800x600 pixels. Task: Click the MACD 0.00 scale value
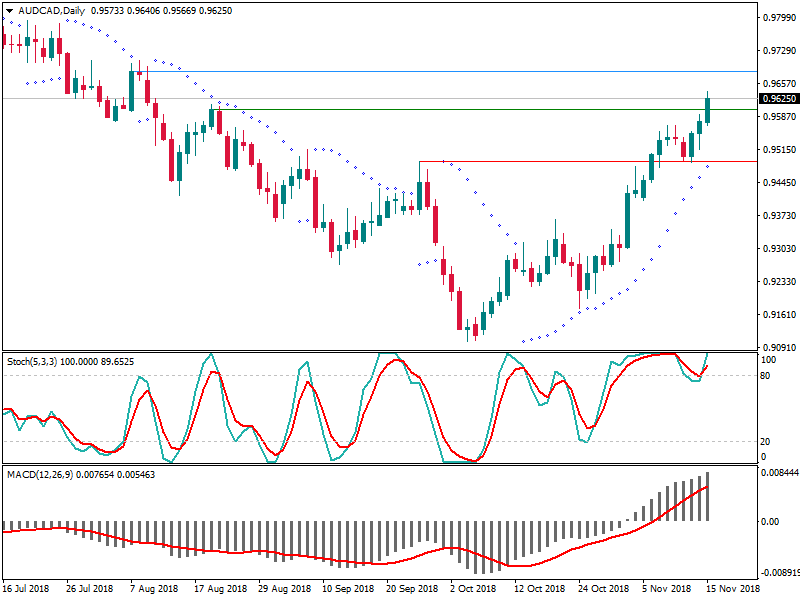click(x=770, y=521)
